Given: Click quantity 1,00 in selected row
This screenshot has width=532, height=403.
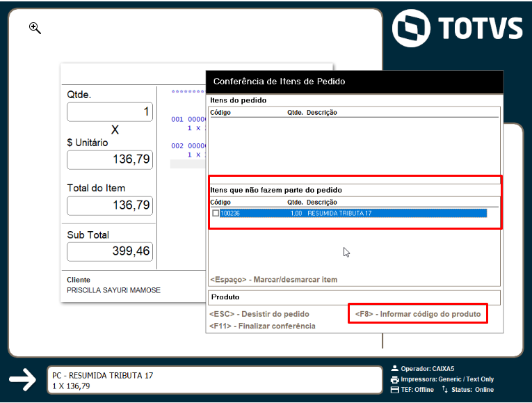Looking at the screenshot, I should pos(296,213).
